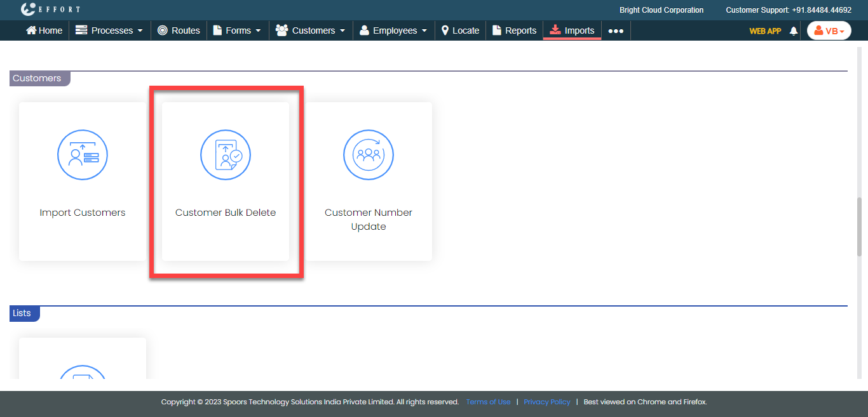Viewport: 868px width, 417px height.
Task: Click the notification bell icon
Action: (793, 30)
